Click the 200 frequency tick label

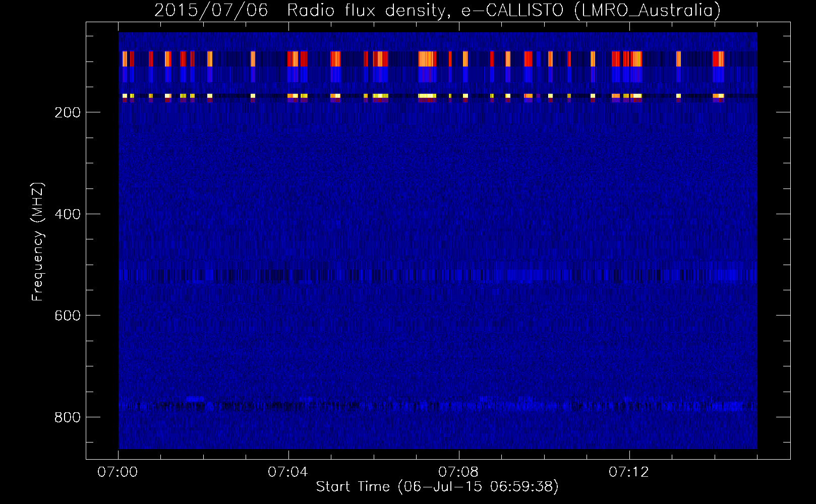[x=67, y=112]
